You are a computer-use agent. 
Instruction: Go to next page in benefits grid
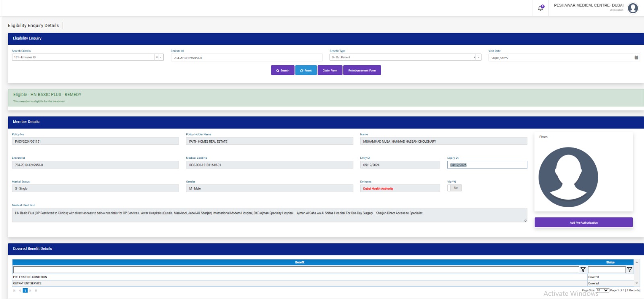tap(31, 291)
